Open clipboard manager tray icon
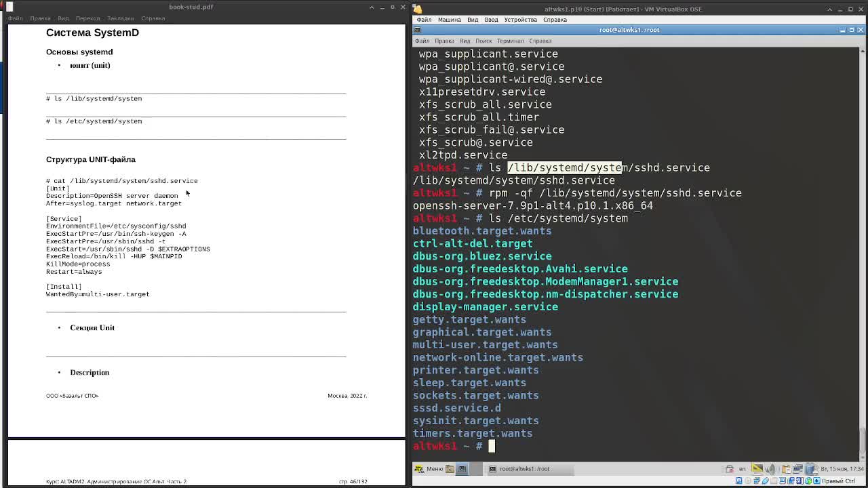 coord(786,469)
